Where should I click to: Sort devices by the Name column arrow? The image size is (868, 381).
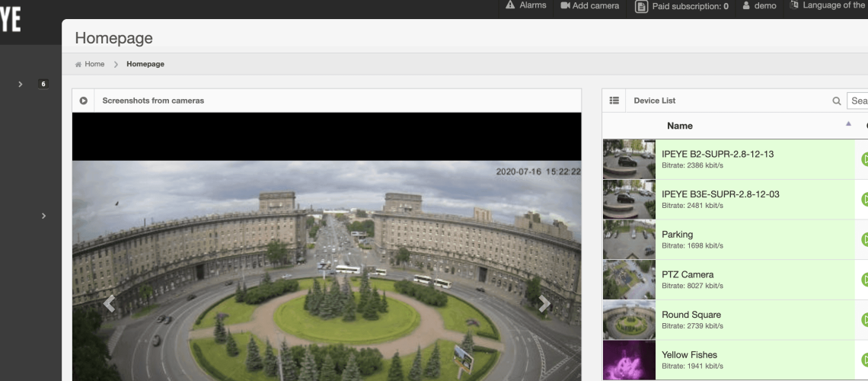click(x=848, y=124)
